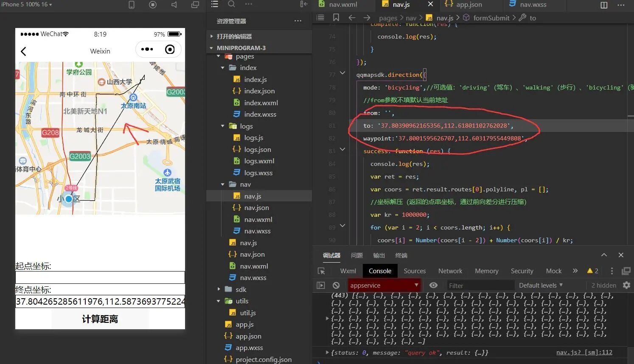This screenshot has width=634, height=364.
Task: Navigate back with the editor left arrow
Action: 352,17
